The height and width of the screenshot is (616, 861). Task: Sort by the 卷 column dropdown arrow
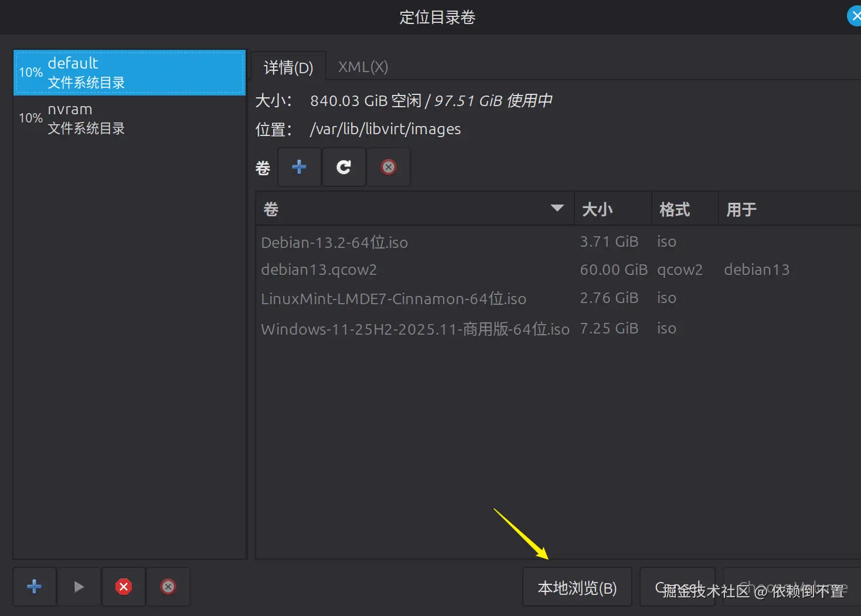[x=557, y=208]
